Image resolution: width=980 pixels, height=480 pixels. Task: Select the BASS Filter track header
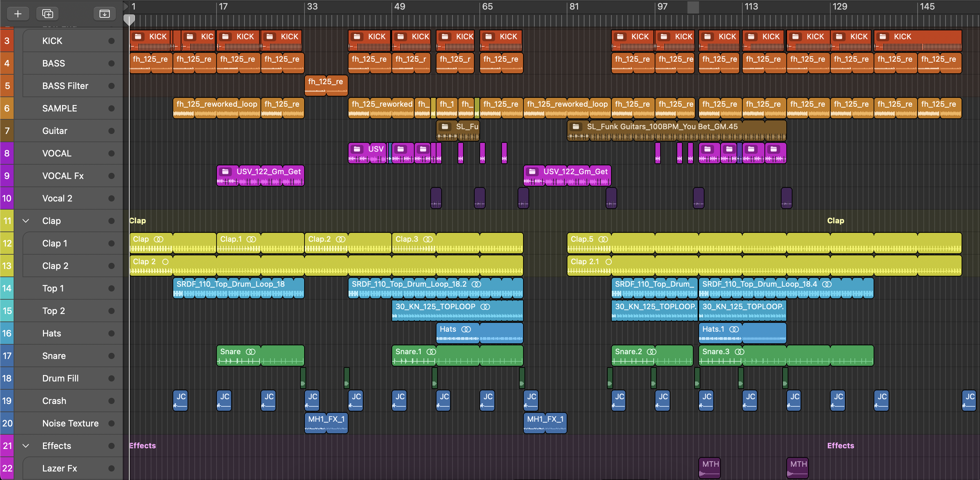point(65,86)
